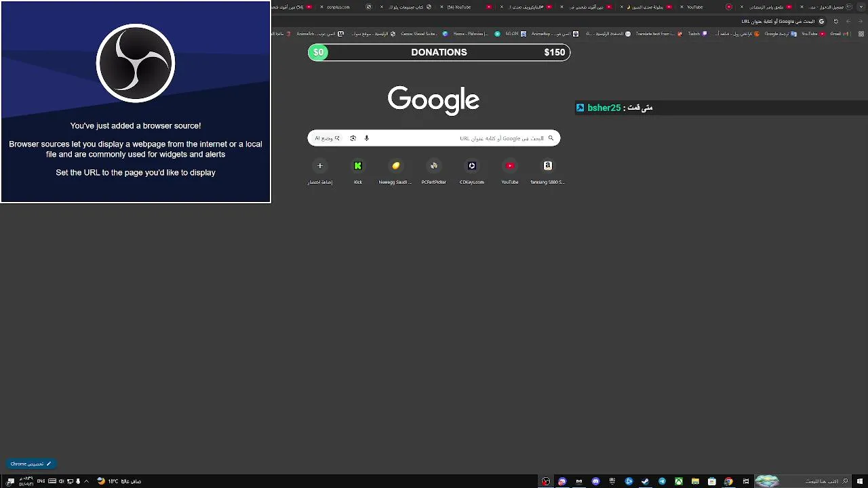This screenshot has width=868, height=488.
Task: Click the OBS logo in browser source
Action: point(136,64)
